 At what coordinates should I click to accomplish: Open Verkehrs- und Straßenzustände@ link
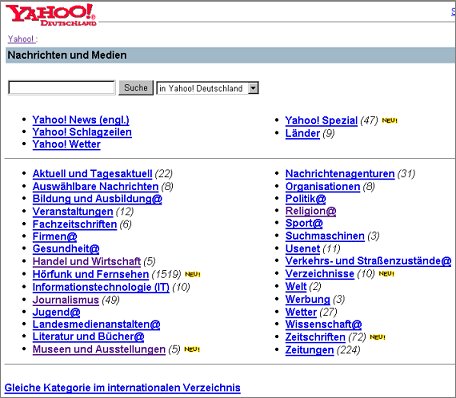click(368, 261)
